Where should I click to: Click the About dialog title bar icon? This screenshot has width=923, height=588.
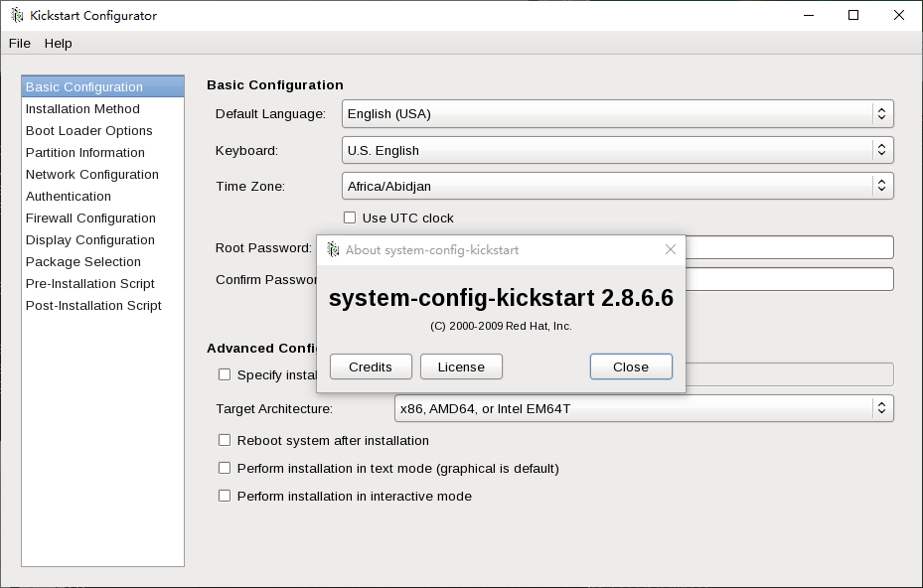(x=333, y=249)
